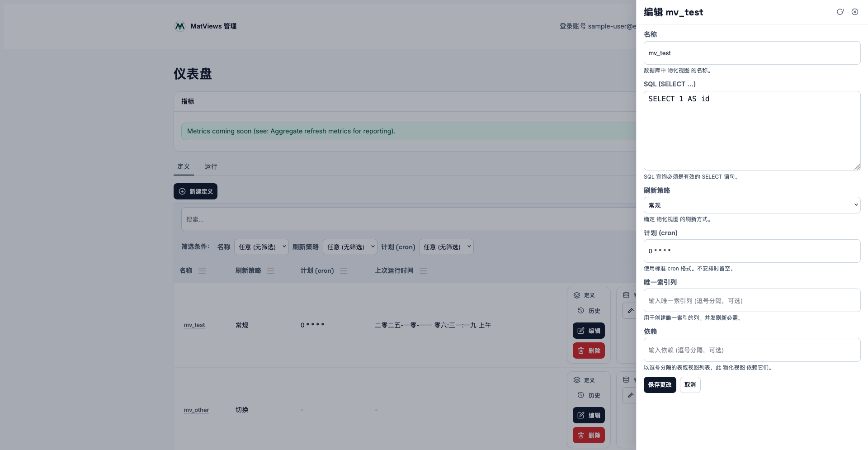
Task: Click the MatViews logo icon
Action: [x=180, y=26]
